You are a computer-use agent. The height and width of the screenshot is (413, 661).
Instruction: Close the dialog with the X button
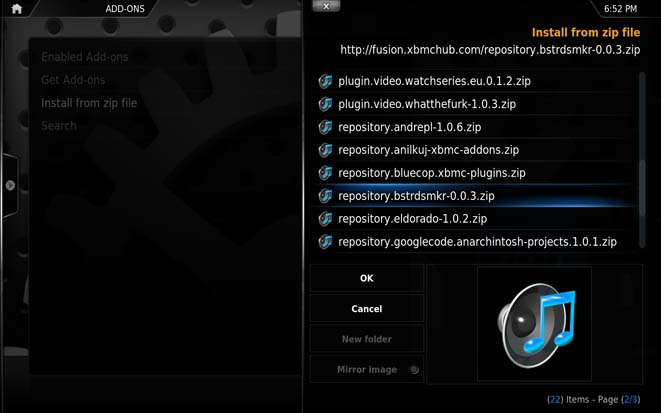click(326, 5)
